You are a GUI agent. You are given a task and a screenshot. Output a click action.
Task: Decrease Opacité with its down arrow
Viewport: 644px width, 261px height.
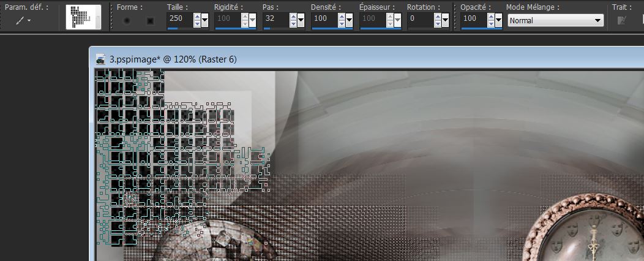491,23
